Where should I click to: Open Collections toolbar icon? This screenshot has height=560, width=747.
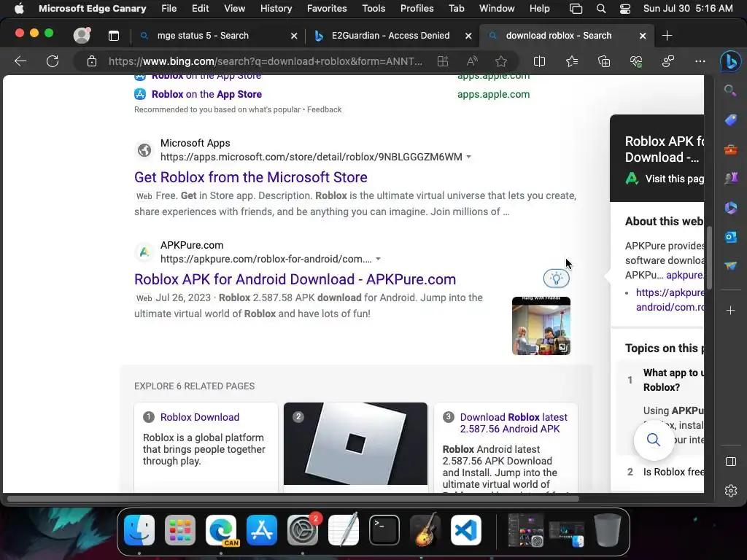pyautogui.click(x=603, y=61)
